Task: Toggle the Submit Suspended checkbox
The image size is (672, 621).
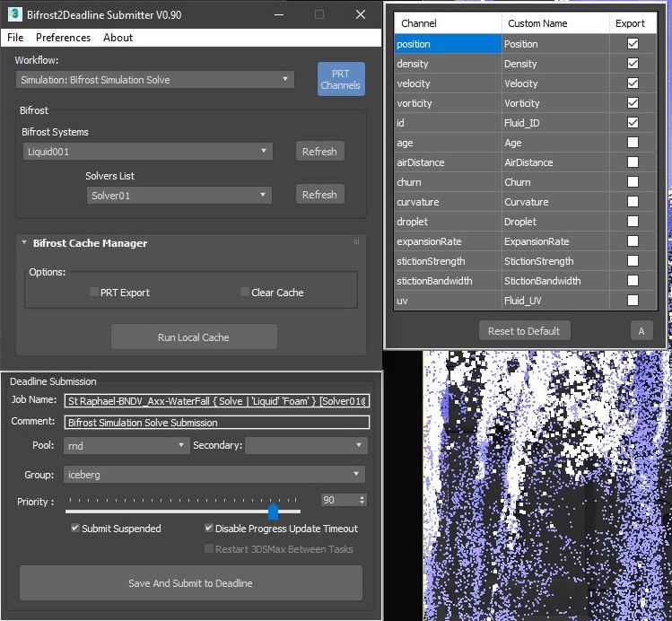Action: (75, 528)
